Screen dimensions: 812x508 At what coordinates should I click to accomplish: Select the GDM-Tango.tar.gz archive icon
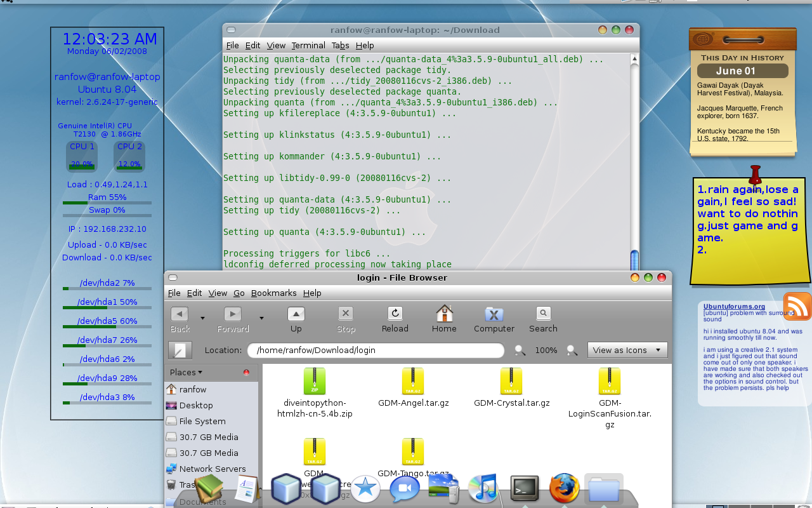click(413, 451)
